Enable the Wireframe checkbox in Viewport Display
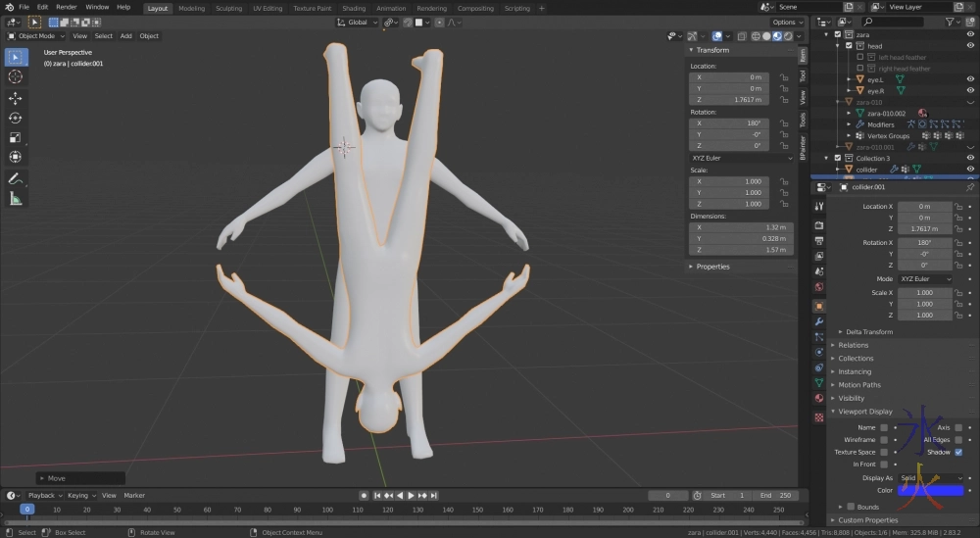 tap(884, 440)
